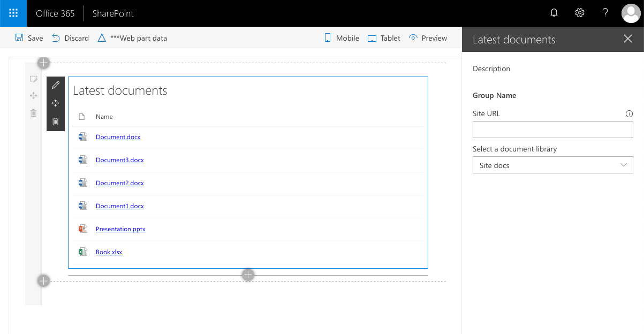The height and width of the screenshot is (334, 644).
Task: Click the PowerPoint icon beside Presentation.pptx
Action: tap(82, 229)
